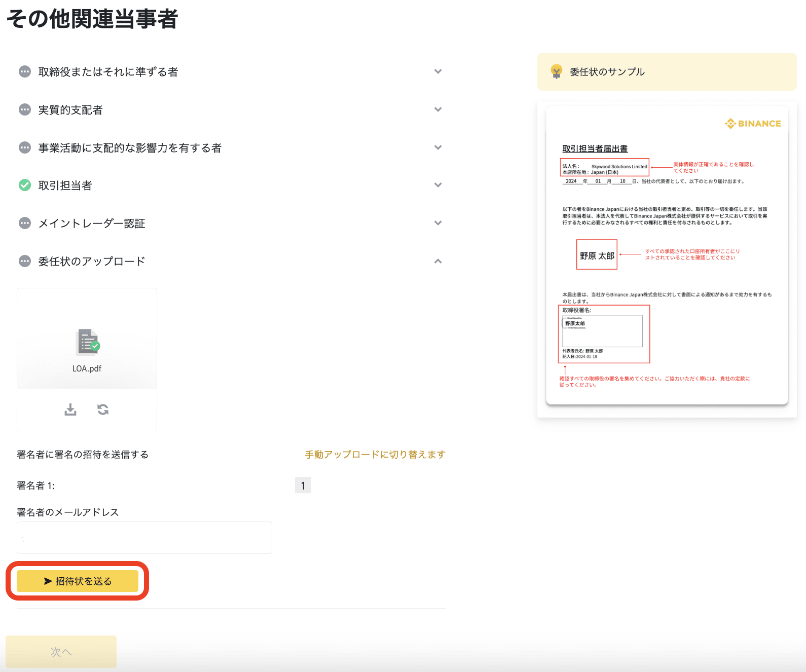Open the メイントレーダー認証 section title
Viewport: 806px width, 672px height.
click(92, 223)
